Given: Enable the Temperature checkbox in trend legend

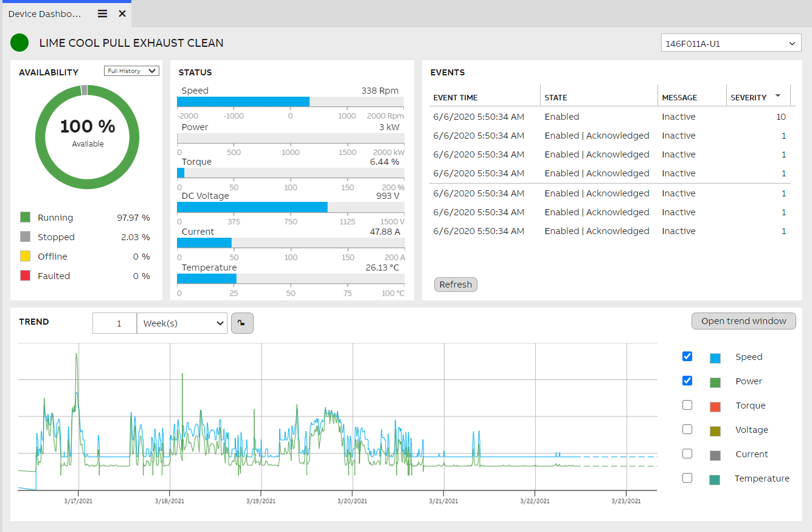Looking at the screenshot, I should pyautogui.click(x=687, y=478).
